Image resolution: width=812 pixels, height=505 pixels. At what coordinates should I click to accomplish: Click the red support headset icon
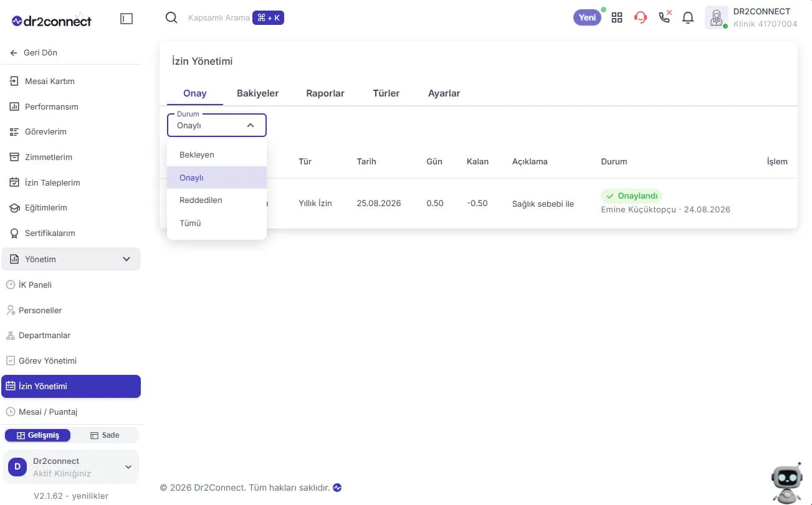[x=641, y=17]
